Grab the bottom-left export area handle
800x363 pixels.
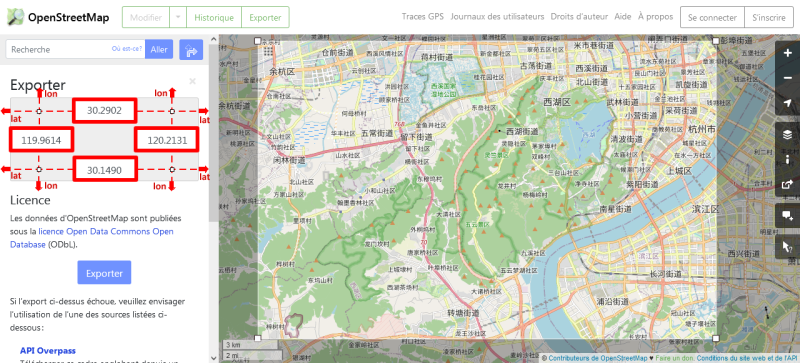coord(257,338)
